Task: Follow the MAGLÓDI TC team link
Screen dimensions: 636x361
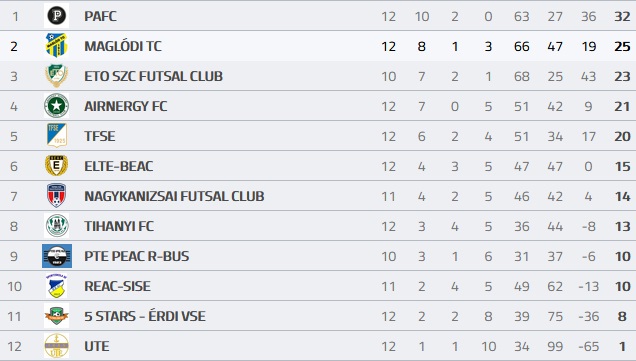Action: tap(123, 46)
